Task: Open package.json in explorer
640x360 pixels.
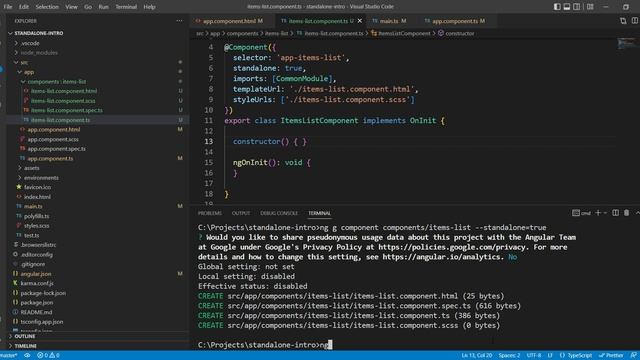Action: tap(37, 302)
